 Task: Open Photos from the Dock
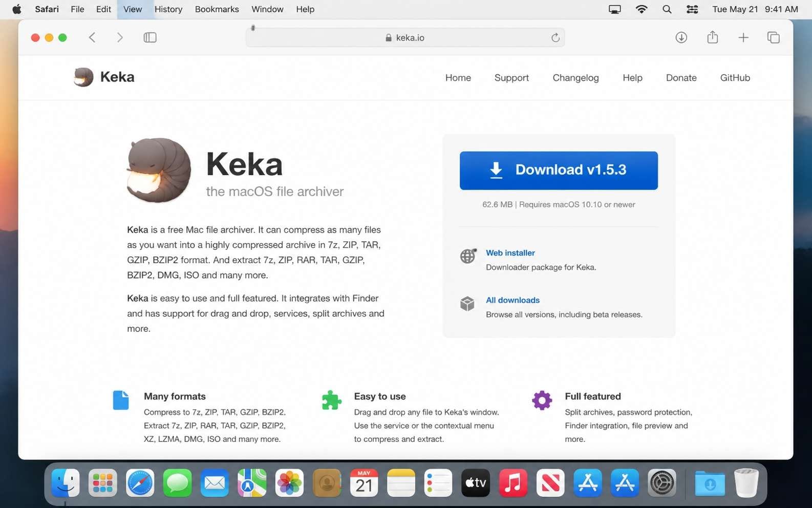tap(289, 482)
